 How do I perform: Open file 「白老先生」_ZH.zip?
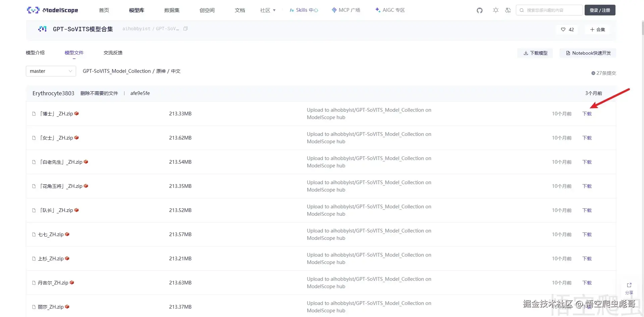[x=60, y=162]
